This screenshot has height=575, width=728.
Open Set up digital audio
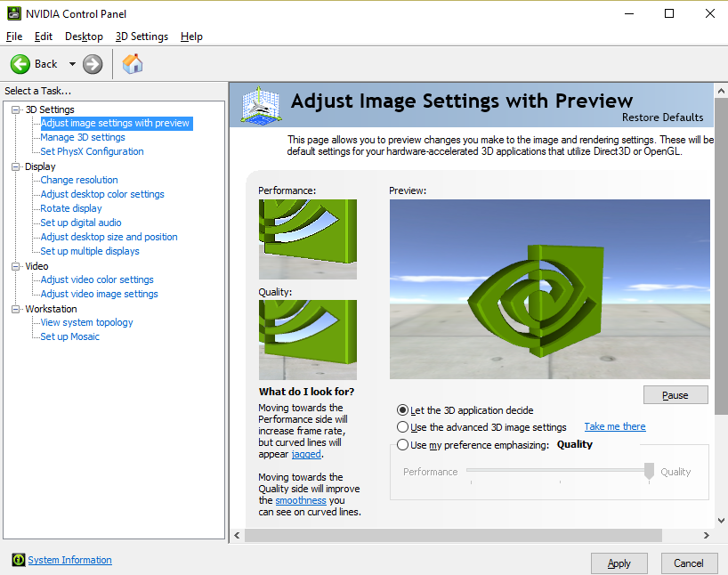[81, 223]
